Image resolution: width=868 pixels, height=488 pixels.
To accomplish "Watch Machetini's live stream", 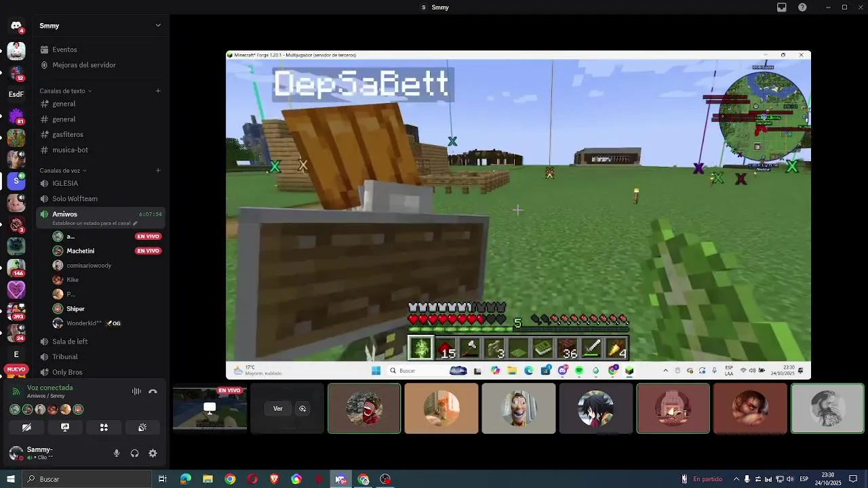I will coord(149,251).
